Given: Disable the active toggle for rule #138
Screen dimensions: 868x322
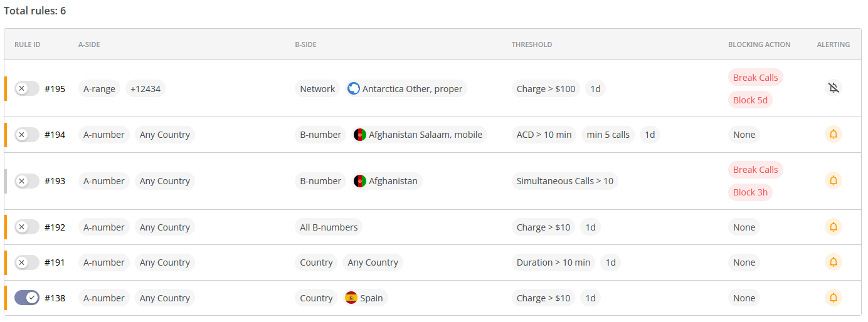Looking at the screenshot, I should [27, 298].
